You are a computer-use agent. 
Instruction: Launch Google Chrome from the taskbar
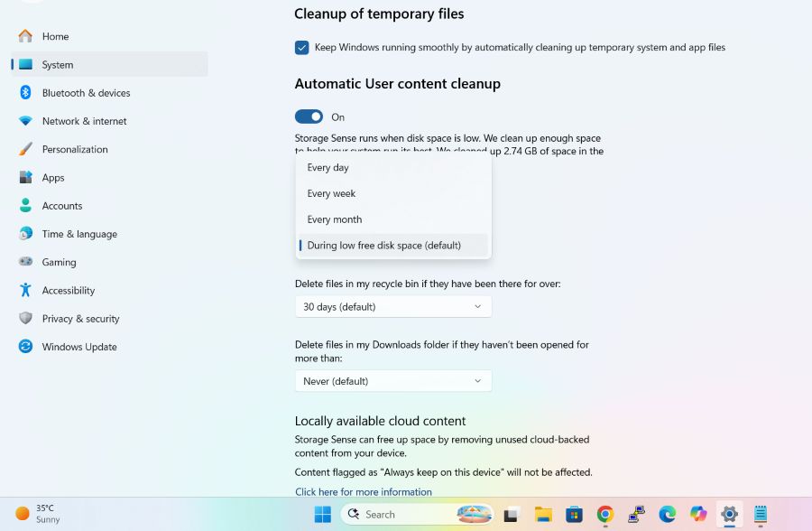pyautogui.click(x=604, y=515)
